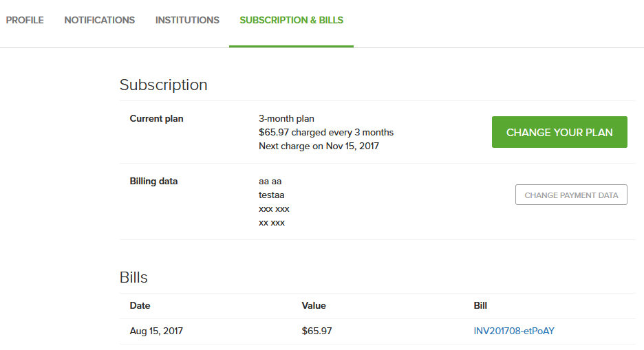The width and height of the screenshot is (644, 350).
Task: Click the $65.97 bill value
Action: tap(316, 331)
